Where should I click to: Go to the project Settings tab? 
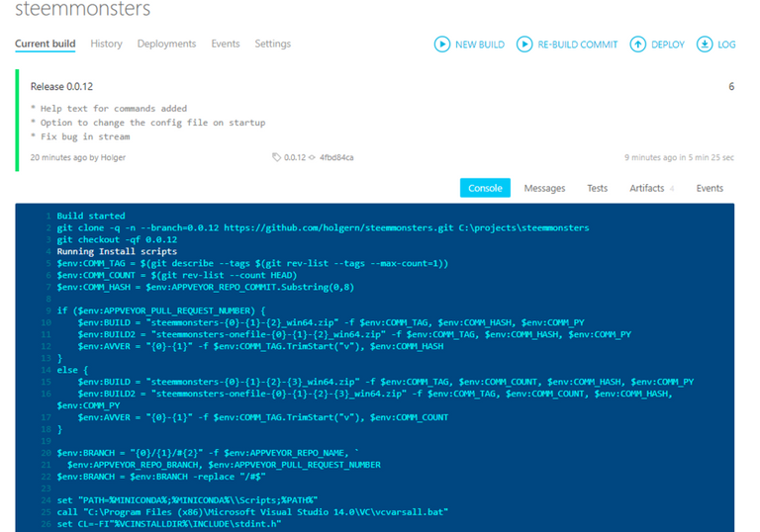273,44
